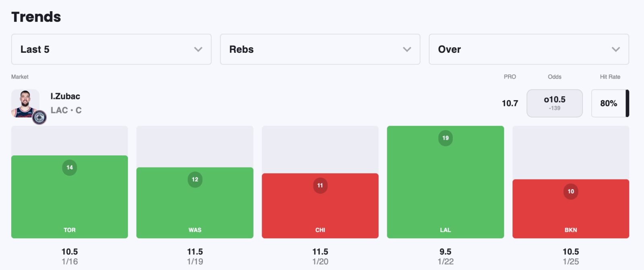Click the 1/22 game date label
644x270 pixels.
[x=445, y=262]
